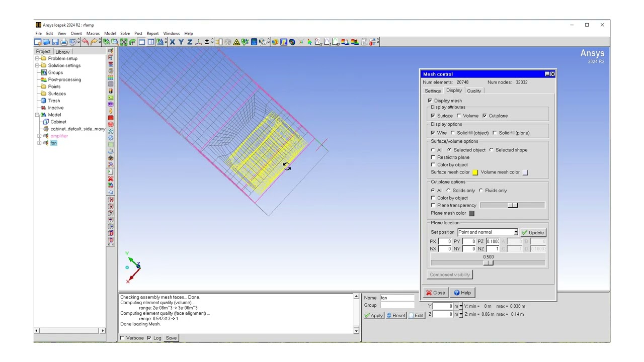
Task: Click the Plane mesh color swatch
Action: pyautogui.click(x=471, y=213)
